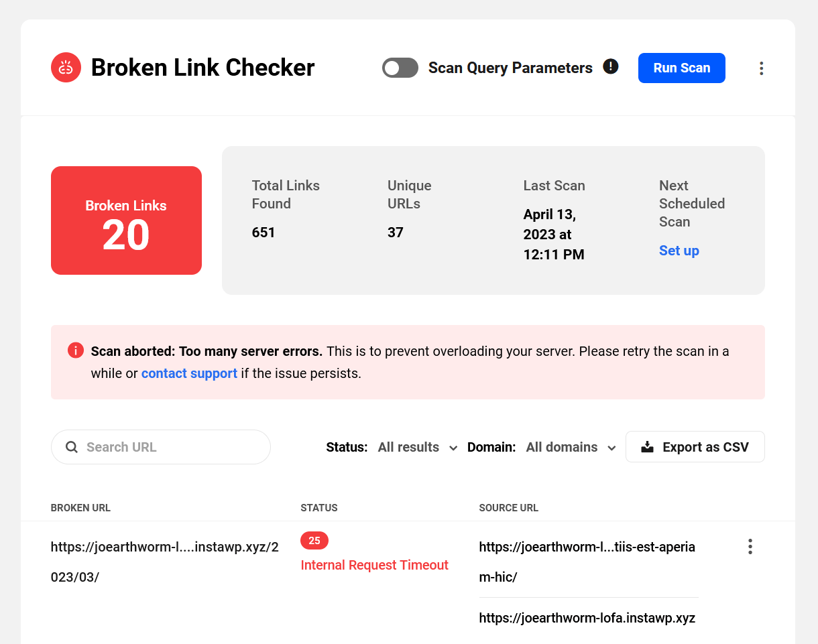Click the magnifier icon in the search field
Image resolution: width=818 pixels, height=644 pixels.
(x=72, y=446)
